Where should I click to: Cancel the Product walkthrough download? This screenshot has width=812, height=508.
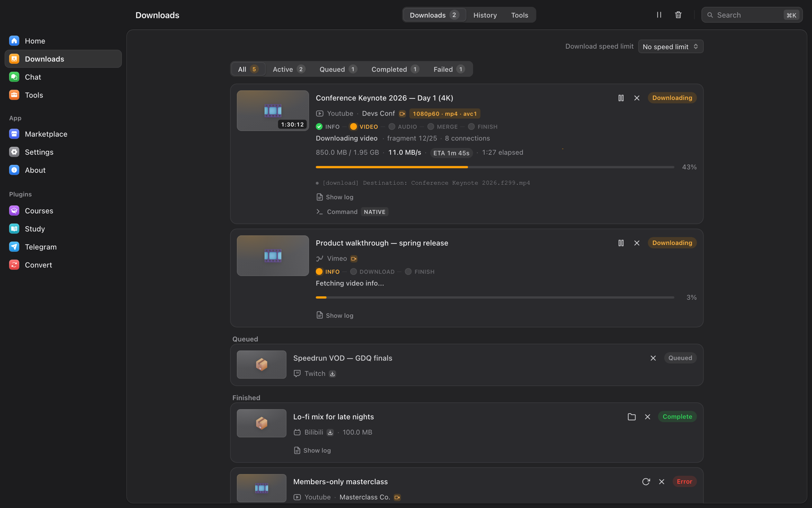coord(637,243)
